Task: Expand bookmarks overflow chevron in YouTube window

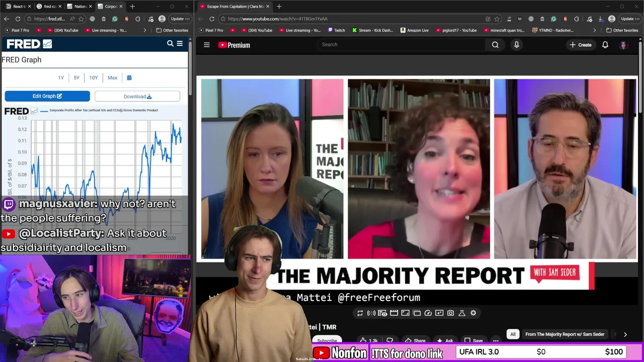Action: coord(594,30)
